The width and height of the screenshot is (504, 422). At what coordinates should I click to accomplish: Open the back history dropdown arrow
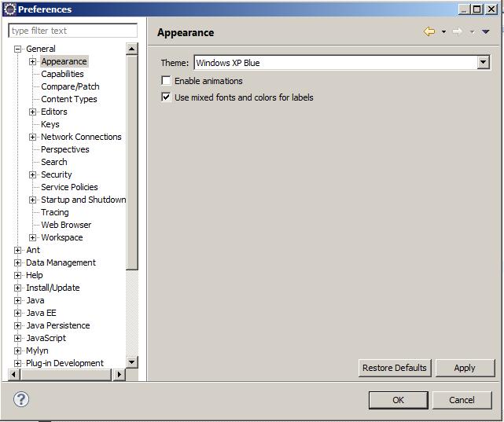(443, 32)
